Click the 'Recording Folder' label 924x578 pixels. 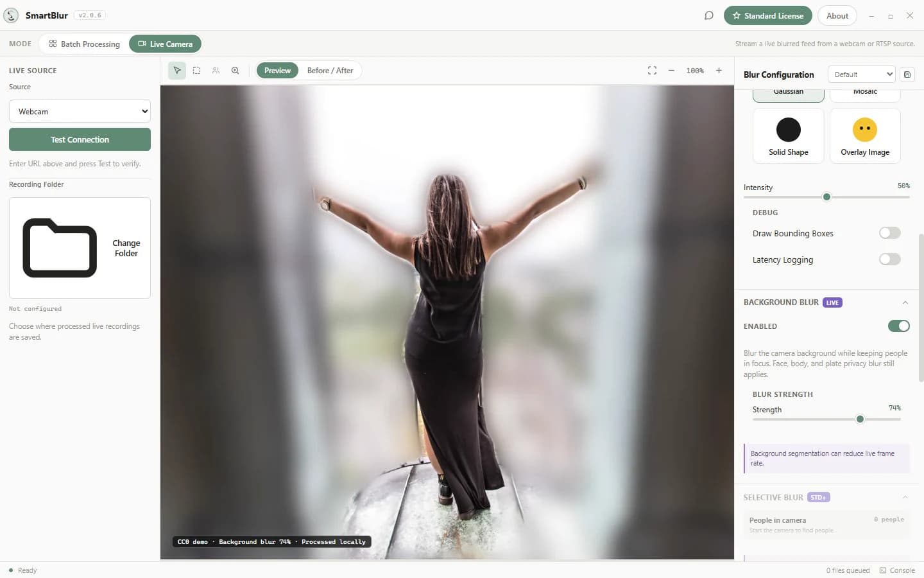[37, 184]
